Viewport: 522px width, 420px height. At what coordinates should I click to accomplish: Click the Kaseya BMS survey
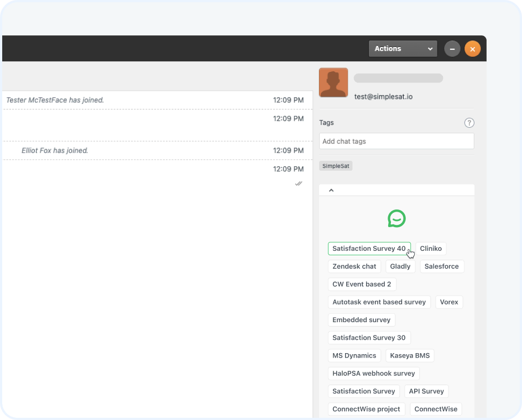coord(410,355)
